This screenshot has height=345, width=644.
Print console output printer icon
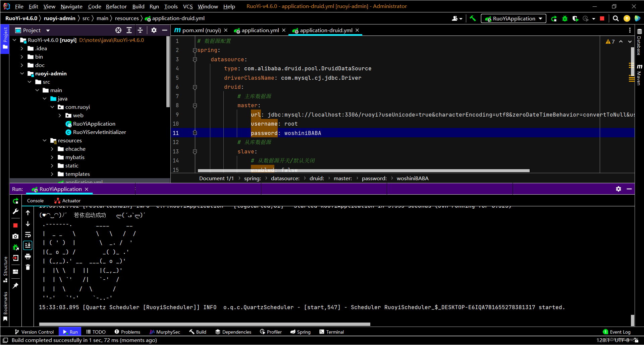pos(28,256)
